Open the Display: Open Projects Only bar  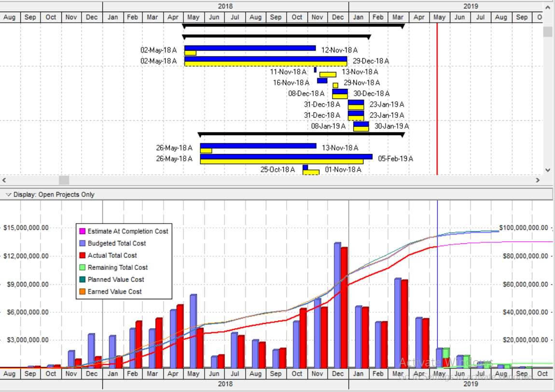coord(276,195)
